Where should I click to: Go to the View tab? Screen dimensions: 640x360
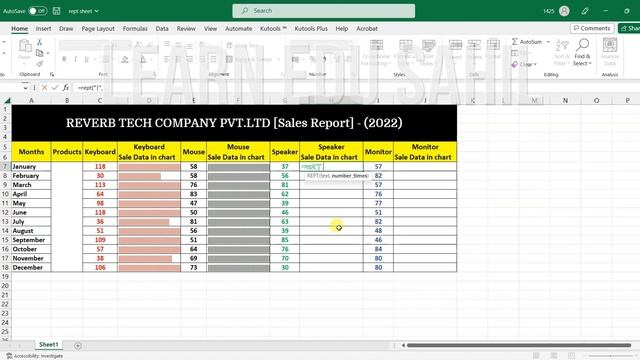[211, 29]
